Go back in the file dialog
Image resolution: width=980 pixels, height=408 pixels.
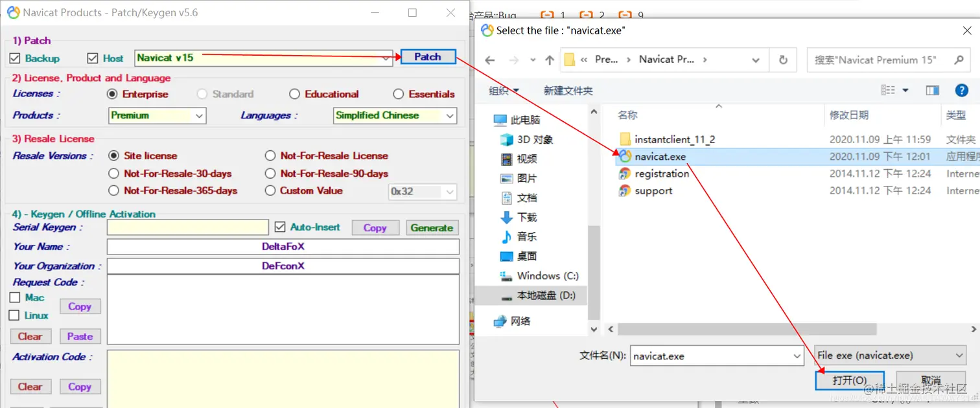pos(490,60)
